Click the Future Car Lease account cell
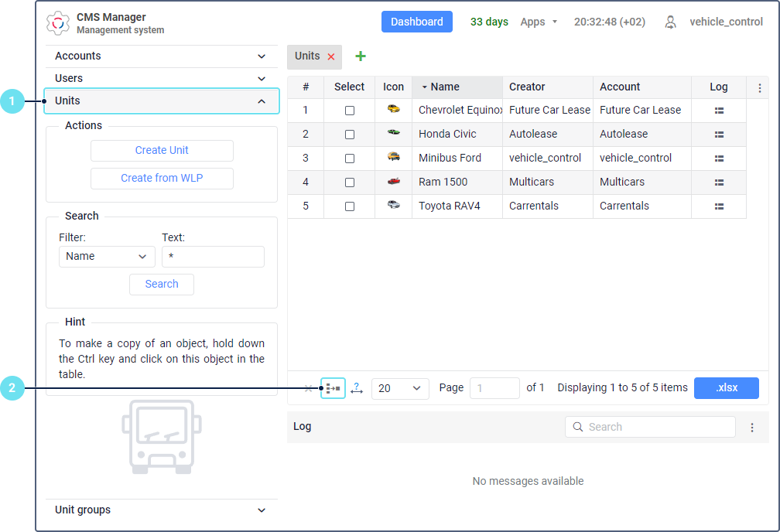Screen dimensions: 780x532 point(642,111)
